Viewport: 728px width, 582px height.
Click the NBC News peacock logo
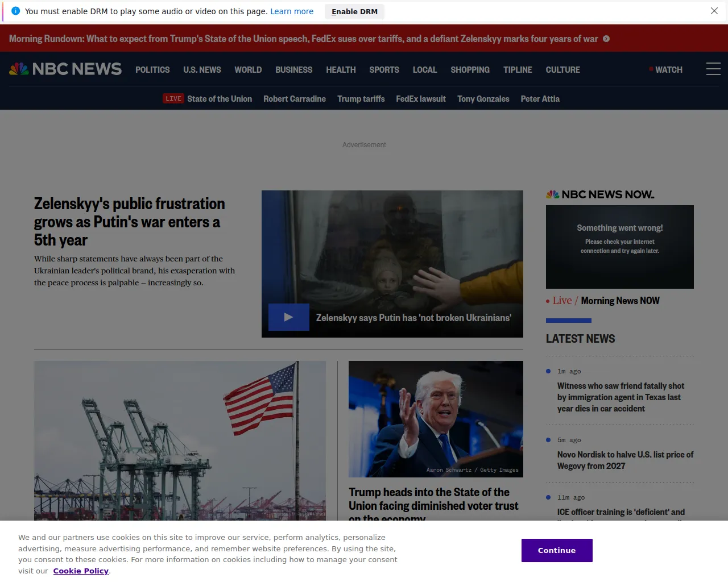65,69
